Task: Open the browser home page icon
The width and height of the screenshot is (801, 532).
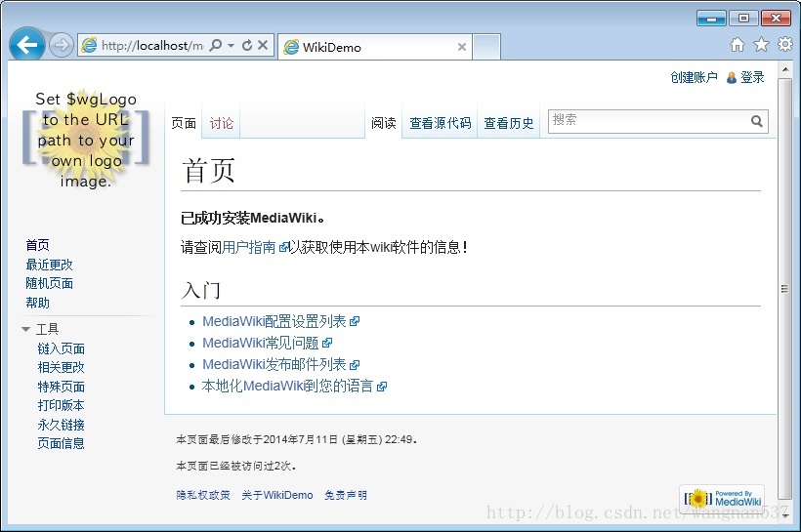Action: tap(738, 45)
